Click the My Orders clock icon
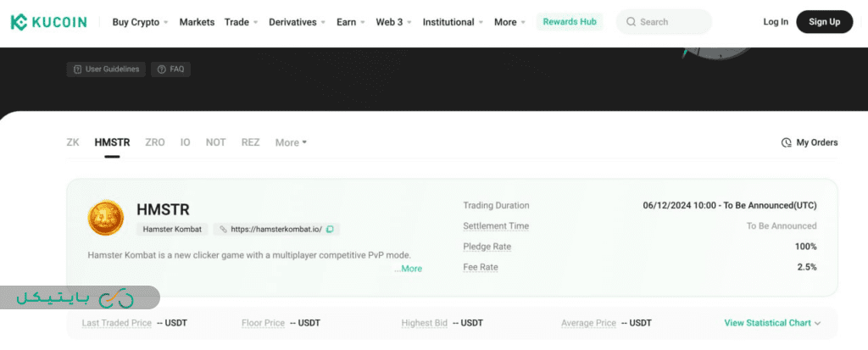 coord(786,143)
